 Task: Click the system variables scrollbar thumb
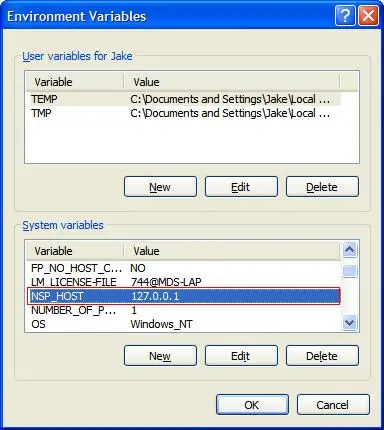[349, 270]
